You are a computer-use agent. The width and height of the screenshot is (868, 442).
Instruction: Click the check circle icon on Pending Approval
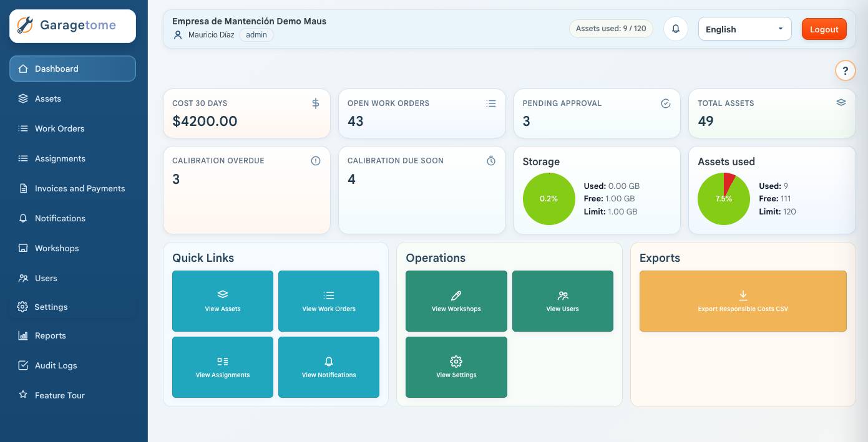[666, 103]
